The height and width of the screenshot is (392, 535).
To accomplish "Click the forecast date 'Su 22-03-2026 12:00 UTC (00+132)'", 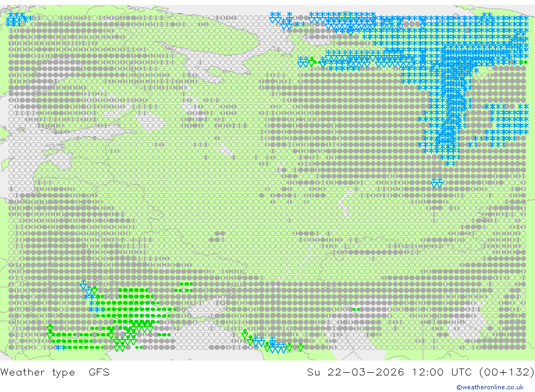I will [x=421, y=372].
